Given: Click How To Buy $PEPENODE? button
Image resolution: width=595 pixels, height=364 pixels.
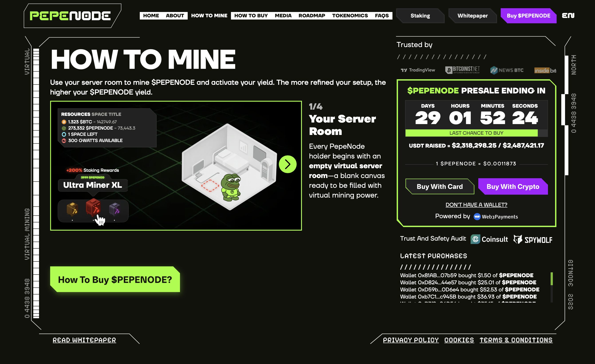Looking at the screenshot, I should coord(115,279).
